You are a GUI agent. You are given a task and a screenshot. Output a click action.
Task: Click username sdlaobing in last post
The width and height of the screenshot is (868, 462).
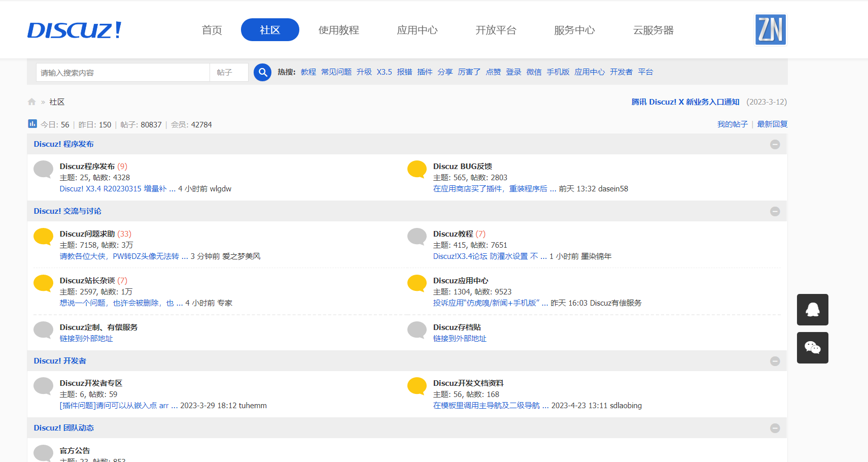tap(626, 406)
